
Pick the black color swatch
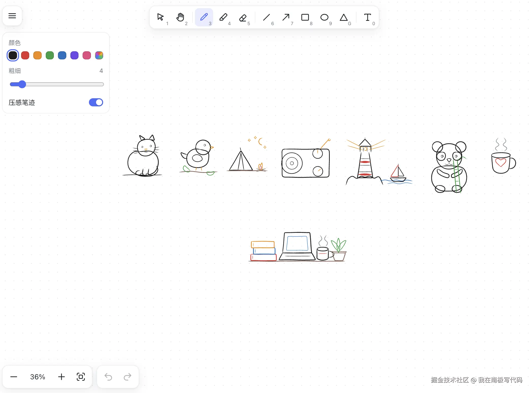(13, 55)
